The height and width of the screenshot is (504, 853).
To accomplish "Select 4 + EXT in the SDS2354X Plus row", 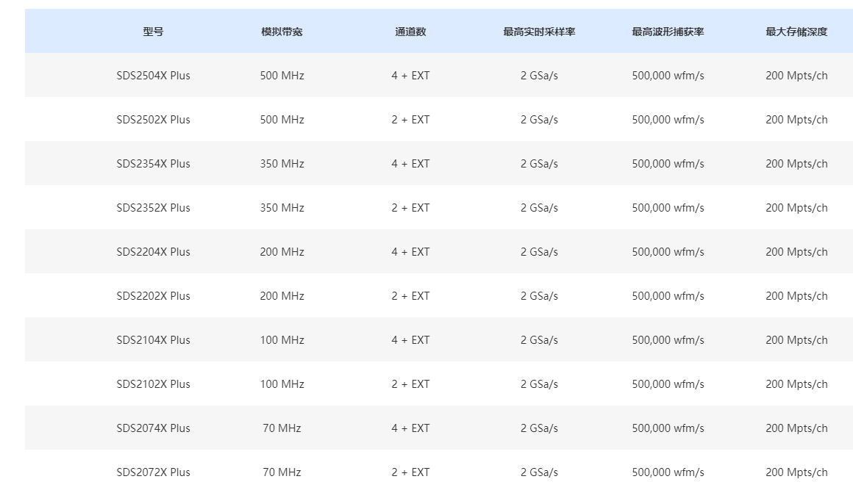I will click(x=410, y=164).
